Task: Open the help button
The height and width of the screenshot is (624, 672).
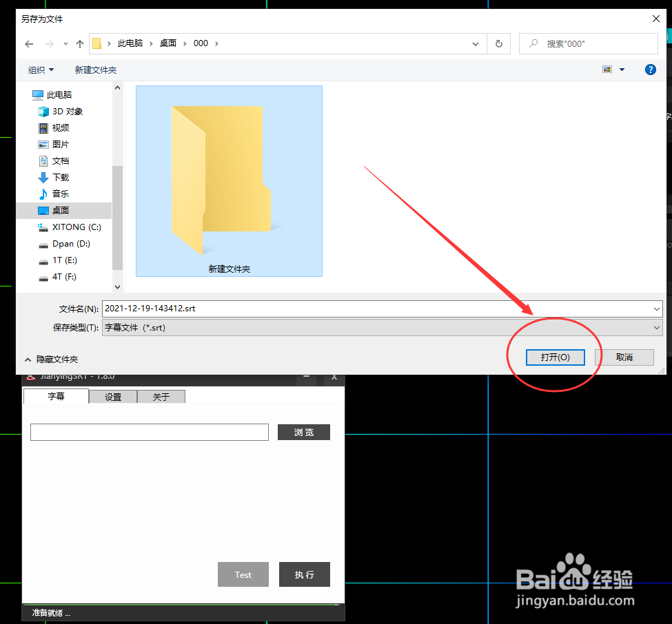Action: 650,70
